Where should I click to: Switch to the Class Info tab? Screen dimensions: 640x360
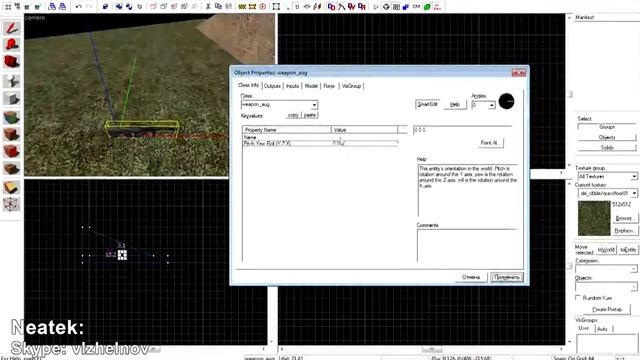tap(249, 85)
